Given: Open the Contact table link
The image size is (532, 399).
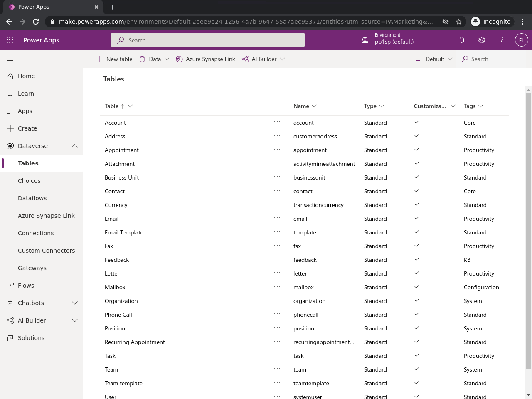Looking at the screenshot, I should point(115,191).
